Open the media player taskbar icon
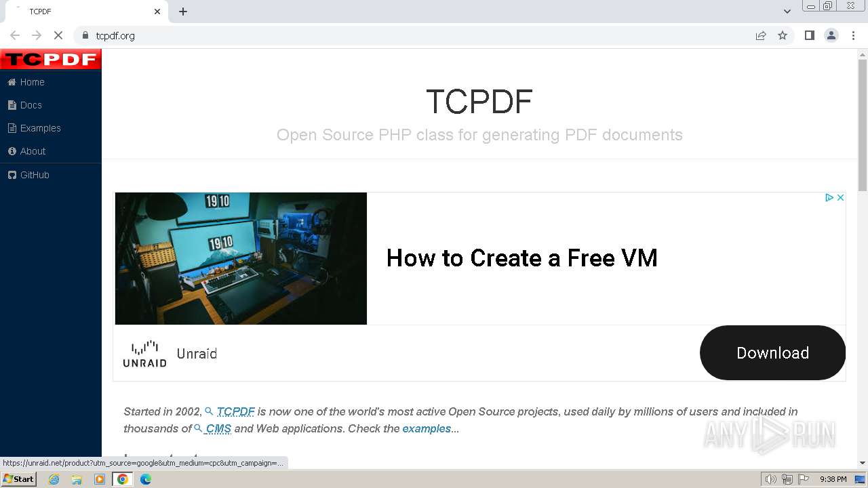This screenshot has width=868, height=488. click(x=100, y=479)
